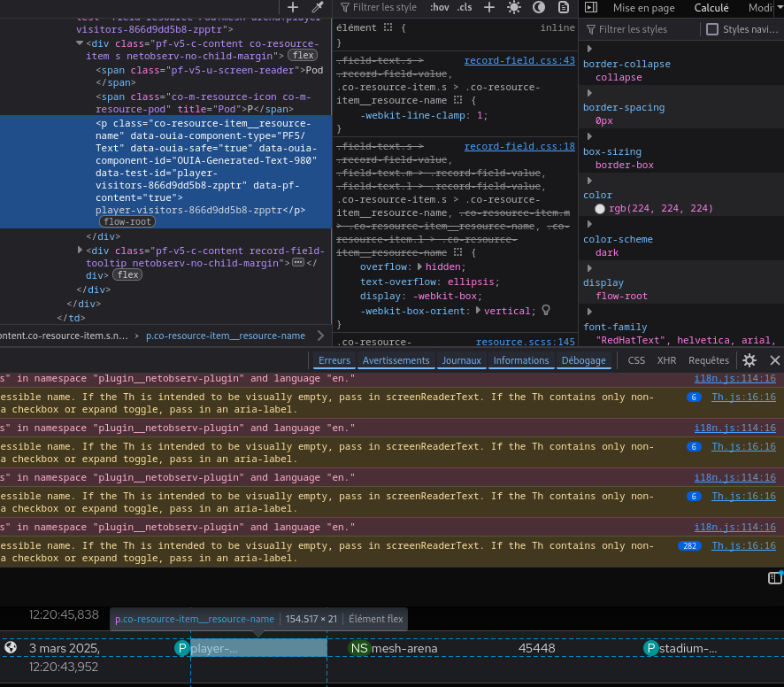Enable the Styles navigateur checkbox

712,29
